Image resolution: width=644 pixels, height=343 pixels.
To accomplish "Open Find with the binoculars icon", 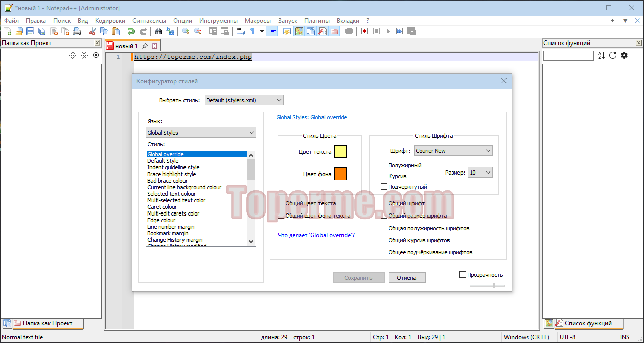I will (159, 31).
